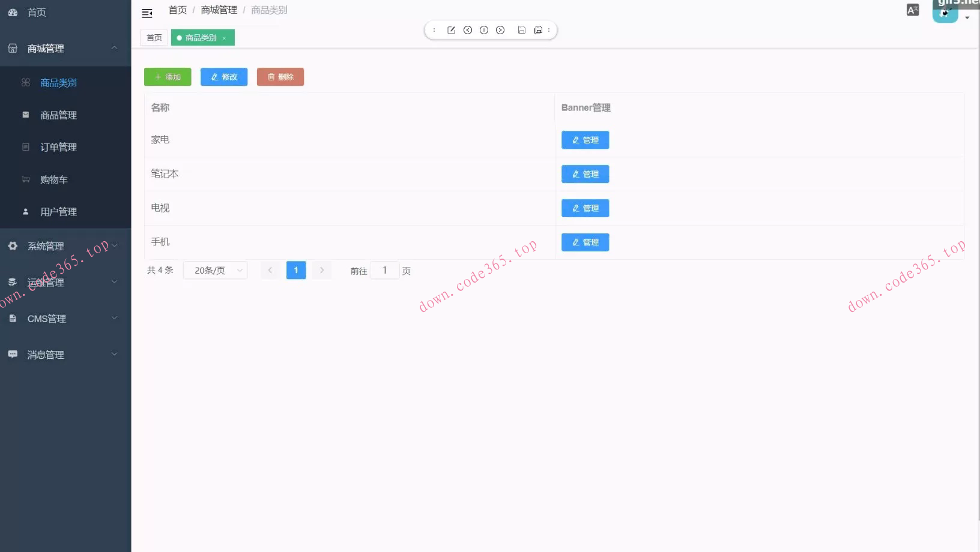
Task: Focus the 前往 page number input
Action: pyautogui.click(x=385, y=271)
